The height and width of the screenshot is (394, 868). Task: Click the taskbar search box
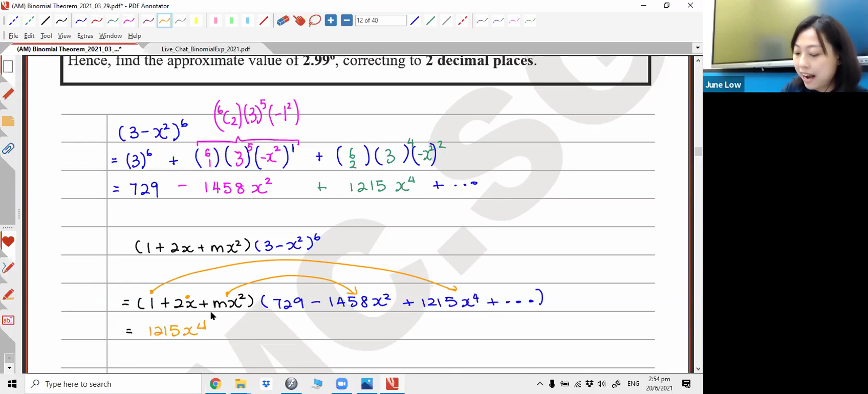click(x=113, y=384)
